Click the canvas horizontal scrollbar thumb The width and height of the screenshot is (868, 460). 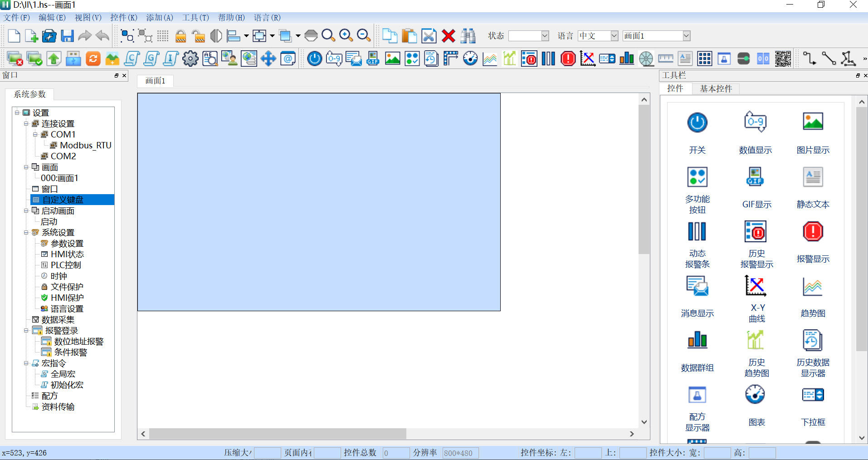click(278, 434)
